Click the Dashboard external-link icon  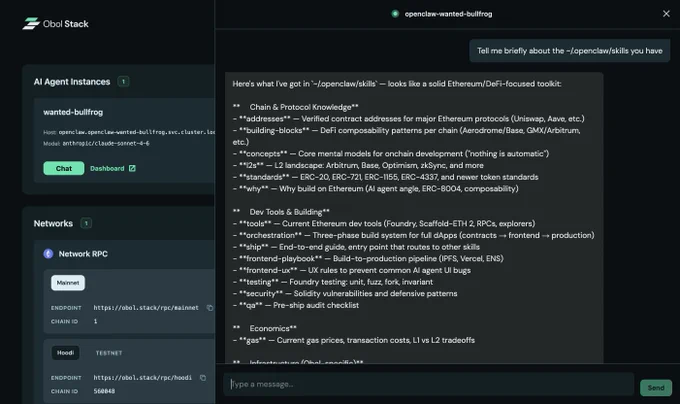132,168
